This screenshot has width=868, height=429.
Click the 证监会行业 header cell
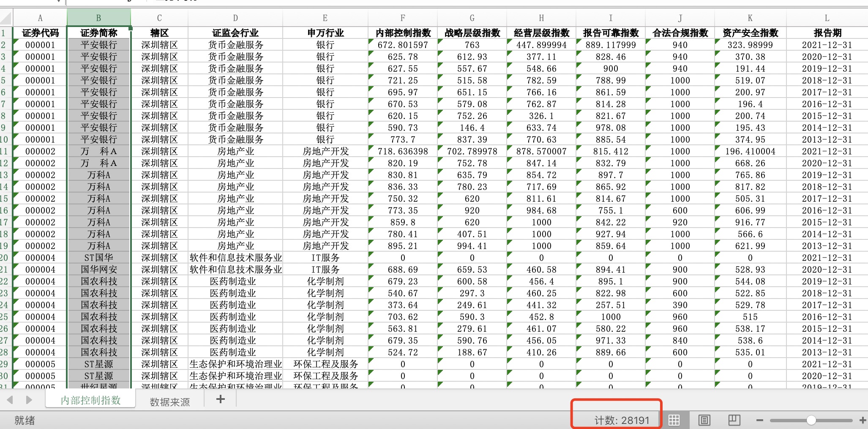coord(235,33)
